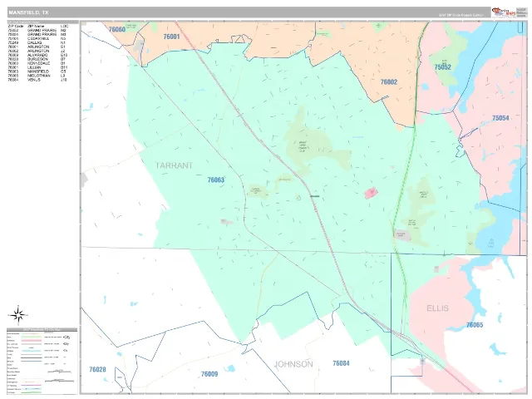This screenshot has height=399, width=532.
Task: Click the 76060 ZIP label on map
Action: pos(117,29)
